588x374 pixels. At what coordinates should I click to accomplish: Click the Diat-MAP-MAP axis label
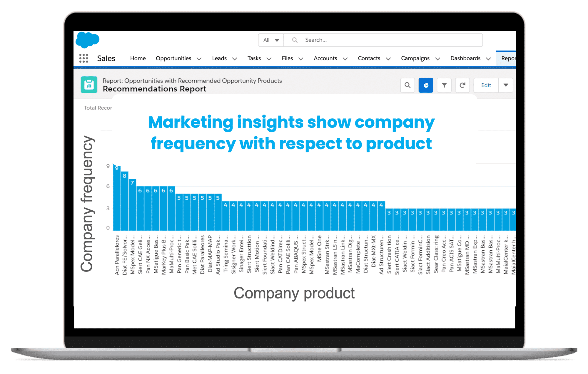pyautogui.click(x=210, y=254)
